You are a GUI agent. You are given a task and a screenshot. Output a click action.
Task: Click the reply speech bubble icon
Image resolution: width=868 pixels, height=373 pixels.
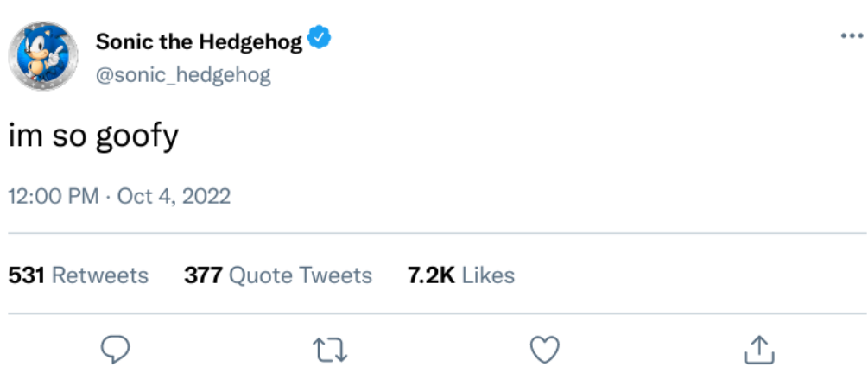click(x=114, y=348)
